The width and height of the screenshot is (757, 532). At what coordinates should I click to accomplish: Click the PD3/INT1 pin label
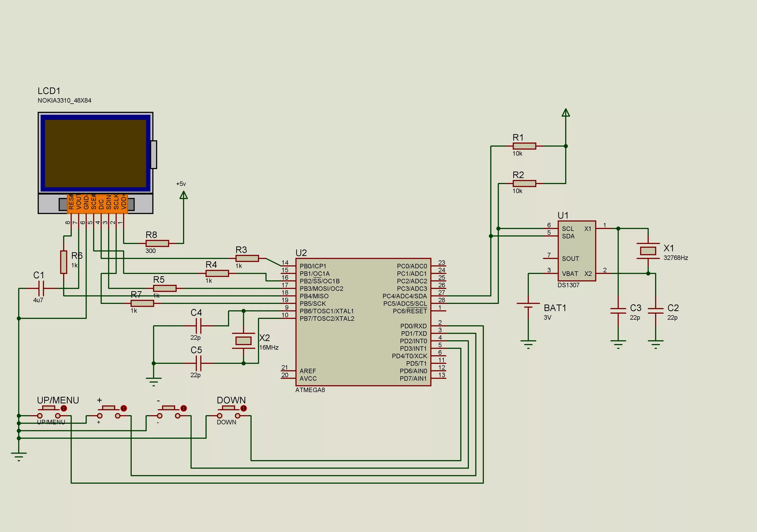click(414, 348)
